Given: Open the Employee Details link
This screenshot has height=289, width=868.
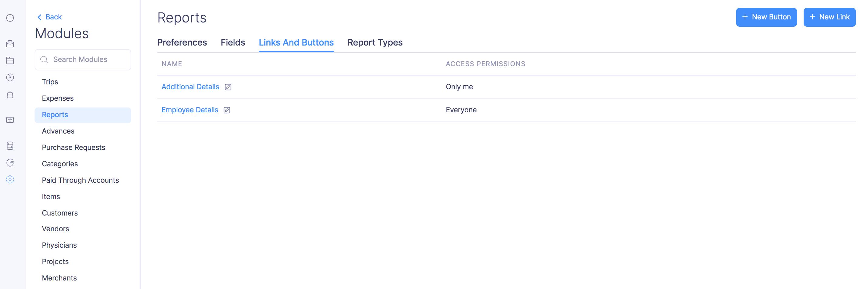Looking at the screenshot, I should (190, 110).
